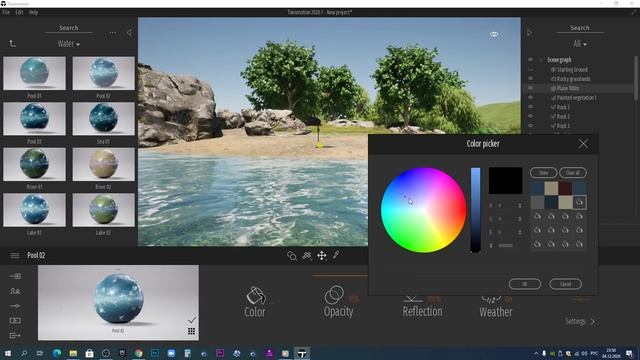Show the hidden Starting Ground item

(530, 69)
